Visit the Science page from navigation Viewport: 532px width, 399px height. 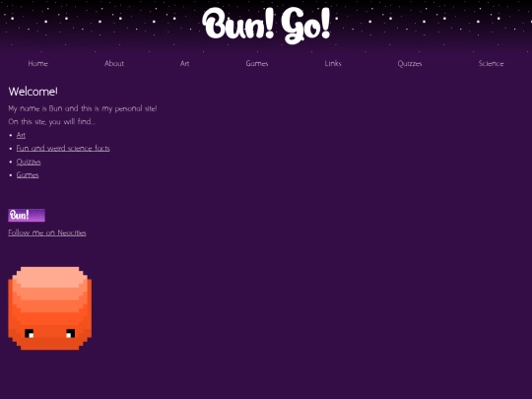(x=491, y=63)
